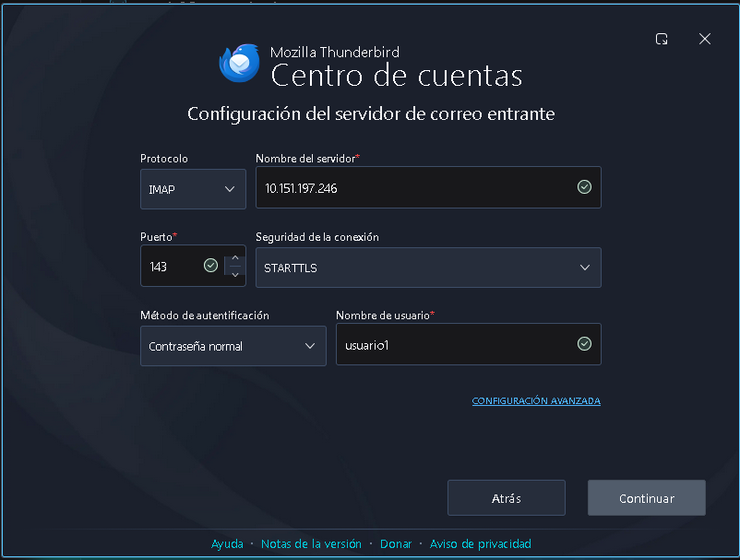Click the Método de autentificación label
The width and height of the screenshot is (740, 560).
click(x=204, y=316)
